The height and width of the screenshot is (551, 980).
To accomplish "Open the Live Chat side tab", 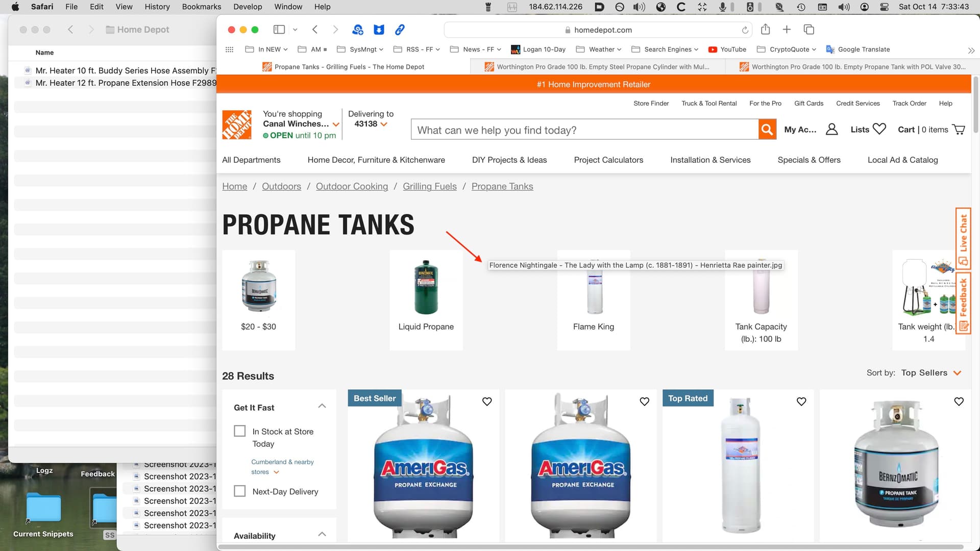I will [x=963, y=238].
